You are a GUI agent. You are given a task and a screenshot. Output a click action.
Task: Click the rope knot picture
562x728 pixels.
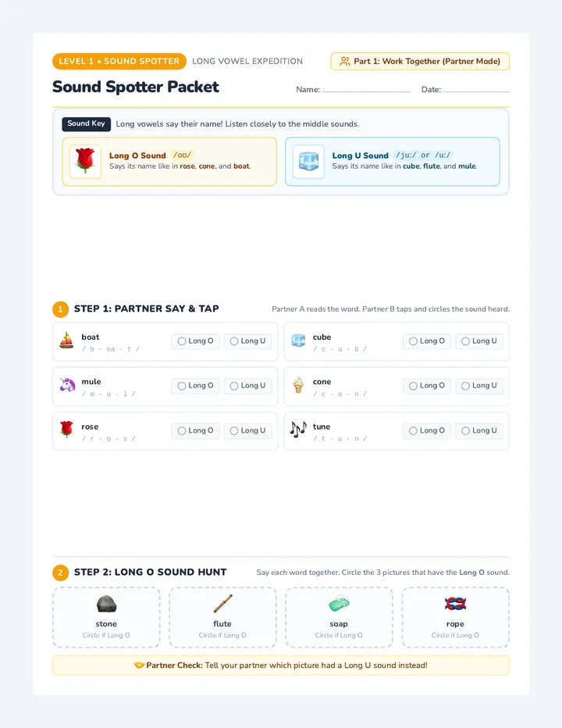(x=455, y=604)
